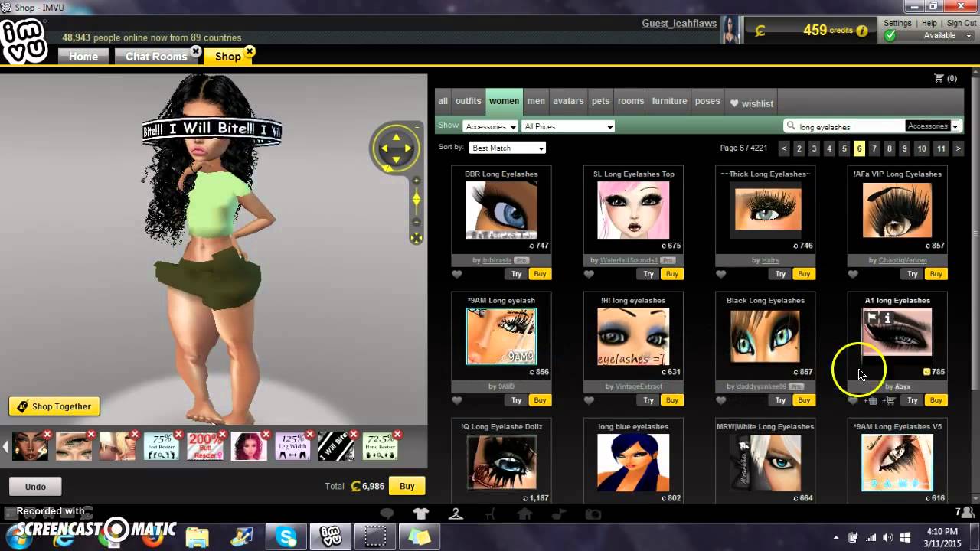The height and width of the screenshot is (551, 980).
Task: Reset avatar view with expand icon
Action: click(x=416, y=238)
